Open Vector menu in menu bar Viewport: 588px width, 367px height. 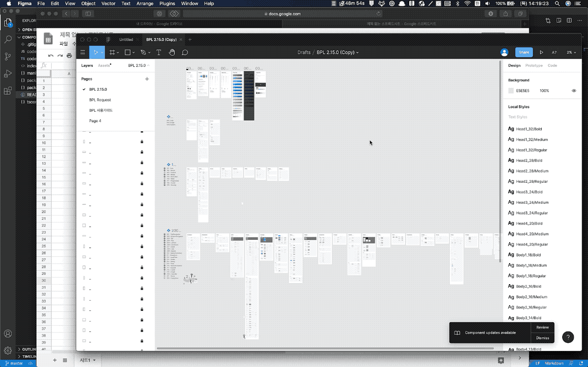click(108, 4)
